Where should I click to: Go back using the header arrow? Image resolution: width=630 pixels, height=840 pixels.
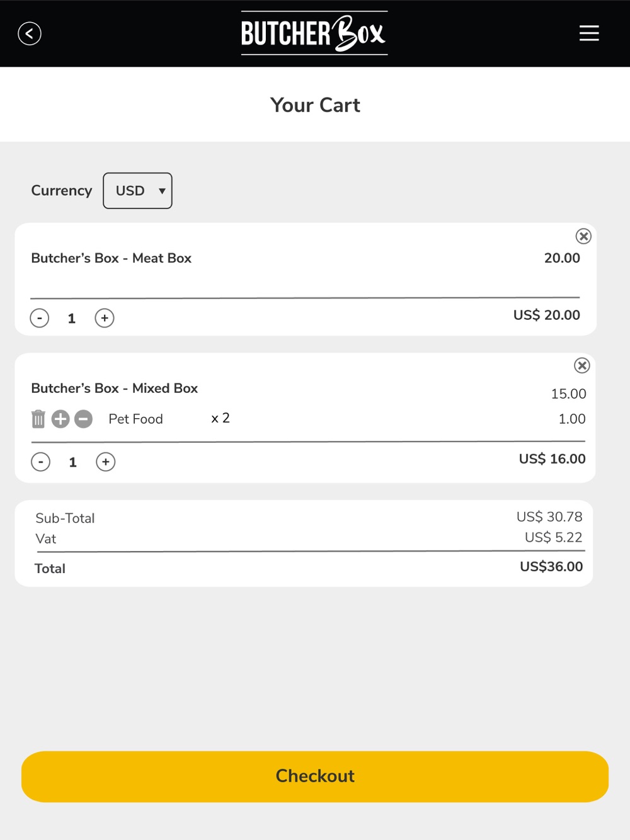30,33
